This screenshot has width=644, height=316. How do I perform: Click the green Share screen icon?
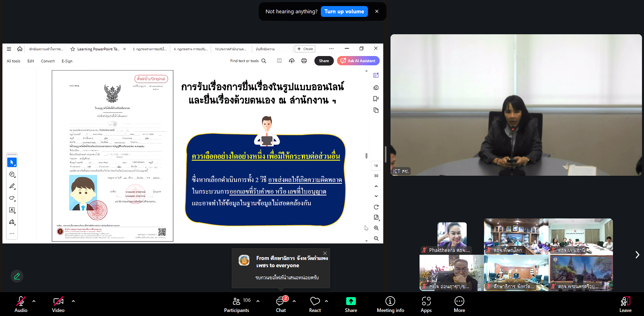351,301
